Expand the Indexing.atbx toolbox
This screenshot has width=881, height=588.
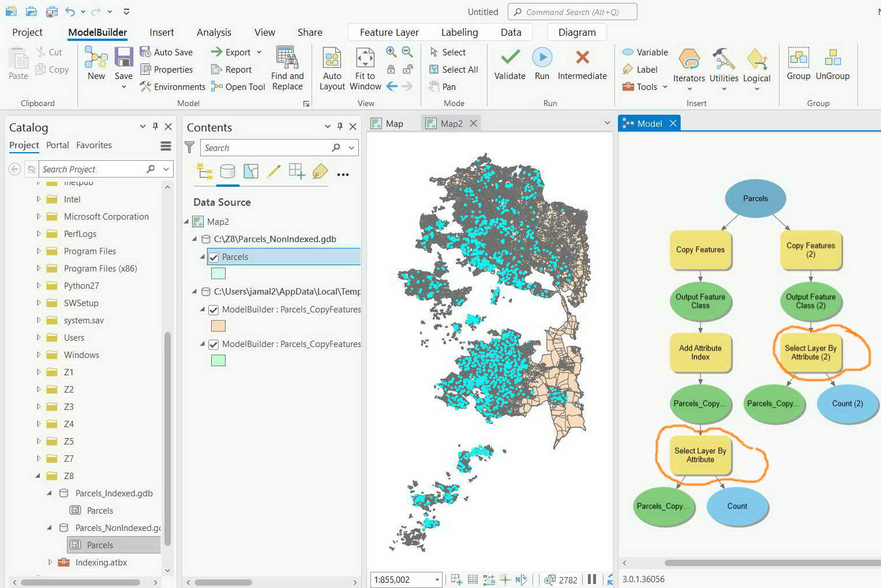click(x=50, y=562)
